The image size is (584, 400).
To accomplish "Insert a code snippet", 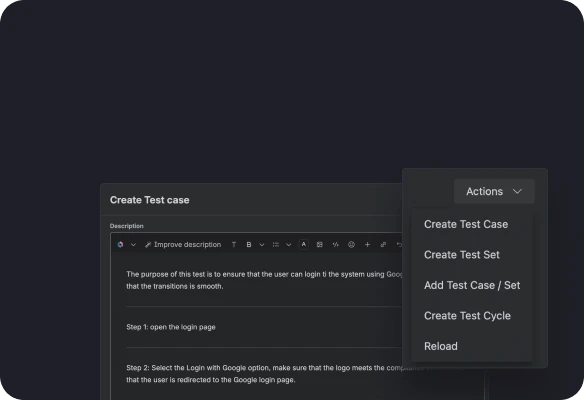I will [335, 245].
